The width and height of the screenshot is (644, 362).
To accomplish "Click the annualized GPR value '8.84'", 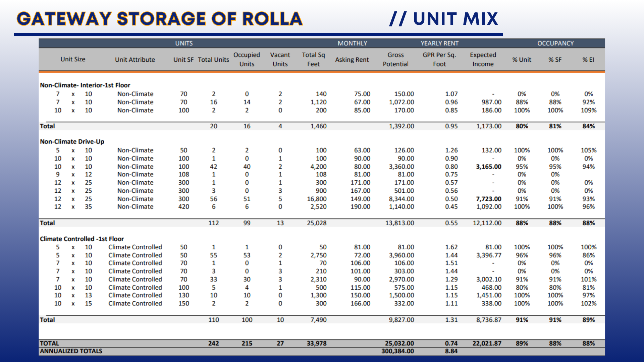I will (451, 351).
